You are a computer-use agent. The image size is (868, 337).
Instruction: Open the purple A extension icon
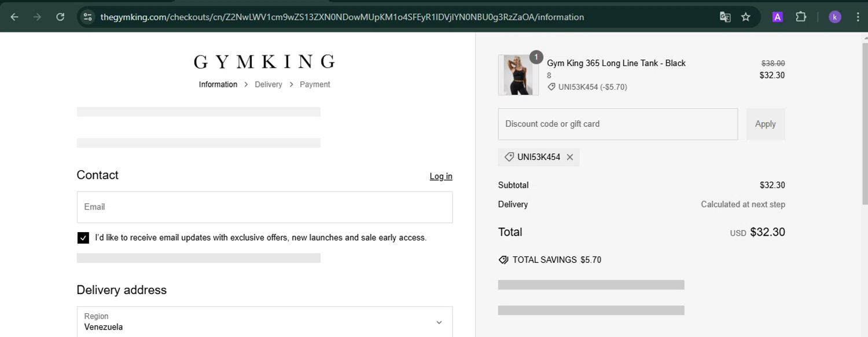(x=777, y=17)
